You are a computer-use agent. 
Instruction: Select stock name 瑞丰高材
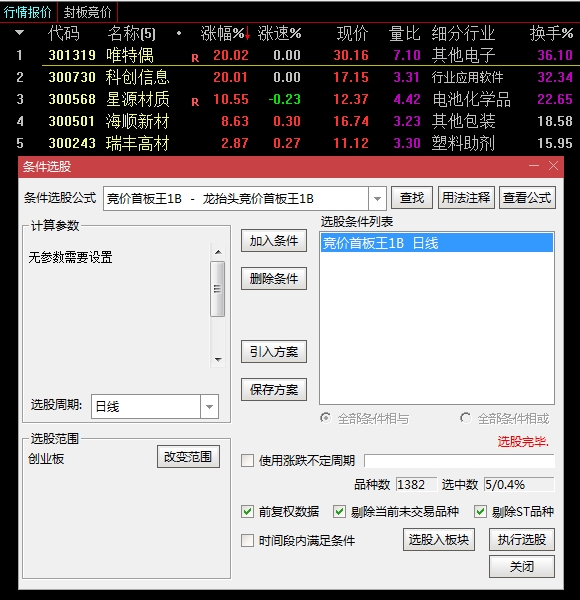tap(137, 143)
